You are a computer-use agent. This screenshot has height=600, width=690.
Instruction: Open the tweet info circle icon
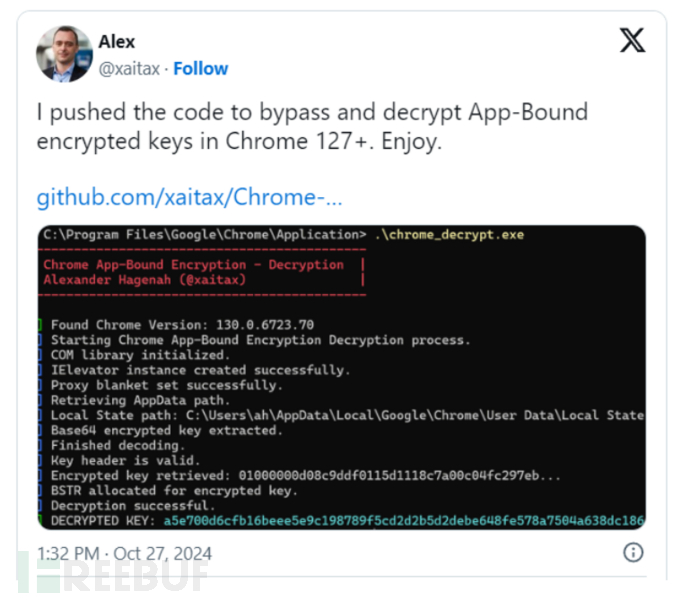click(632, 552)
